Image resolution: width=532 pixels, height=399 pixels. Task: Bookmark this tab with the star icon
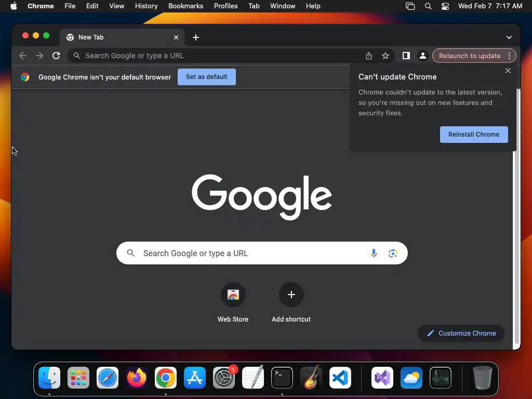pos(385,56)
